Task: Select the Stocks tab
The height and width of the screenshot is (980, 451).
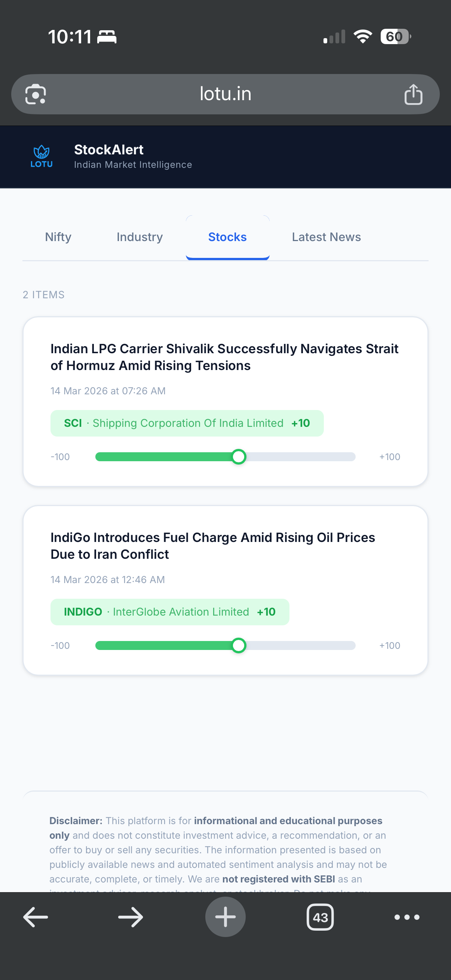Action: 227,237
